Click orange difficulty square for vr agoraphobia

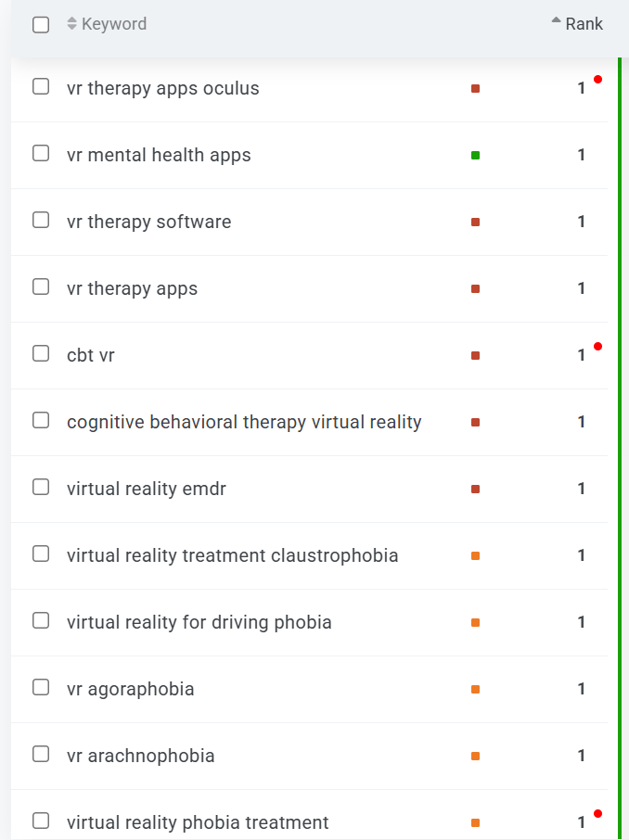(475, 690)
